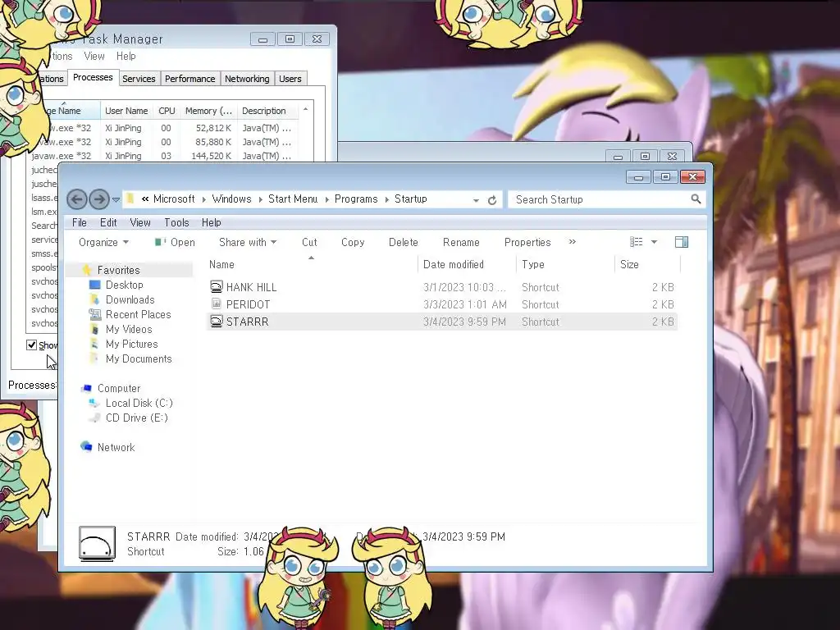The image size is (840, 630).
Task: Open the recent locations dropdown arrow
Action: pyautogui.click(x=116, y=200)
